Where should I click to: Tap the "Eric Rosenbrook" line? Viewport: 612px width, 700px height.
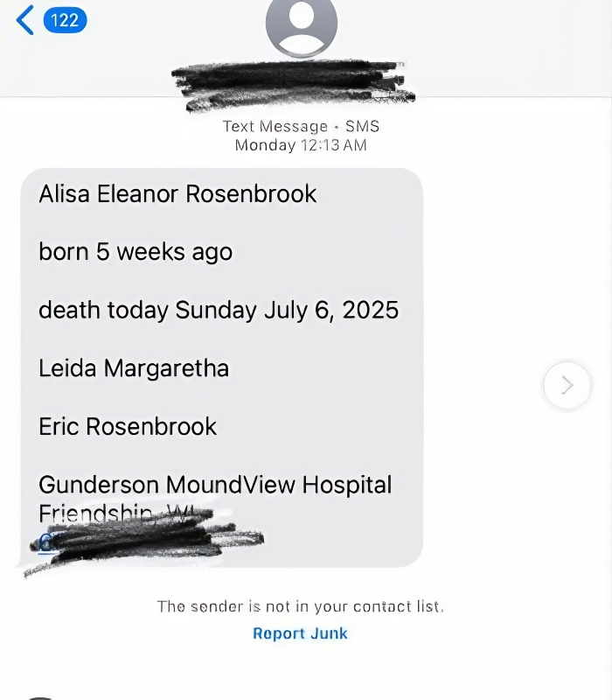click(x=128, y=426)
